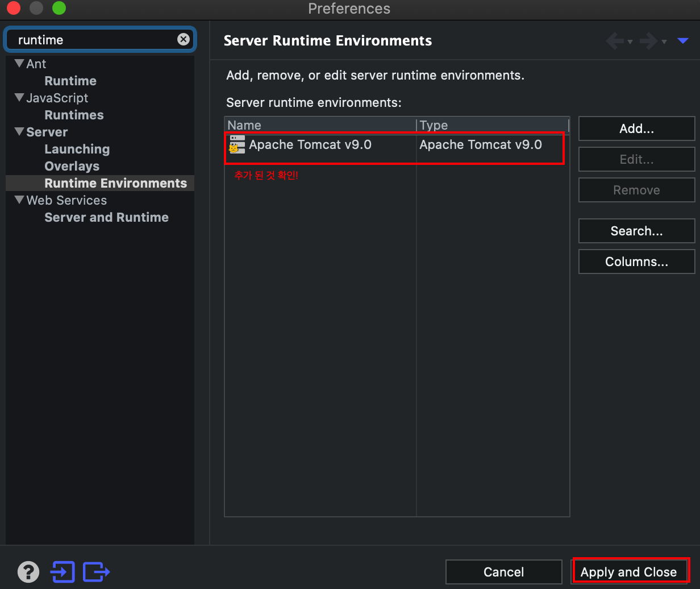Go forward with the right arrow
The height and width of the screenshot is (589, 700).
tap(648, 41)
